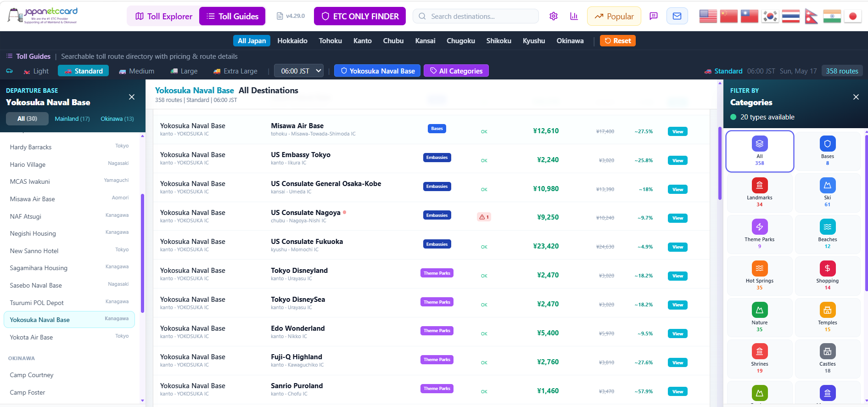
Task: Filter by the Theme Parks category icon
Action: click(x=760, y=227)
